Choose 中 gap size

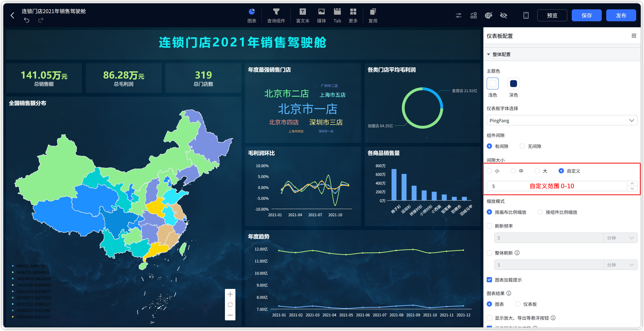tap(513, 171)
